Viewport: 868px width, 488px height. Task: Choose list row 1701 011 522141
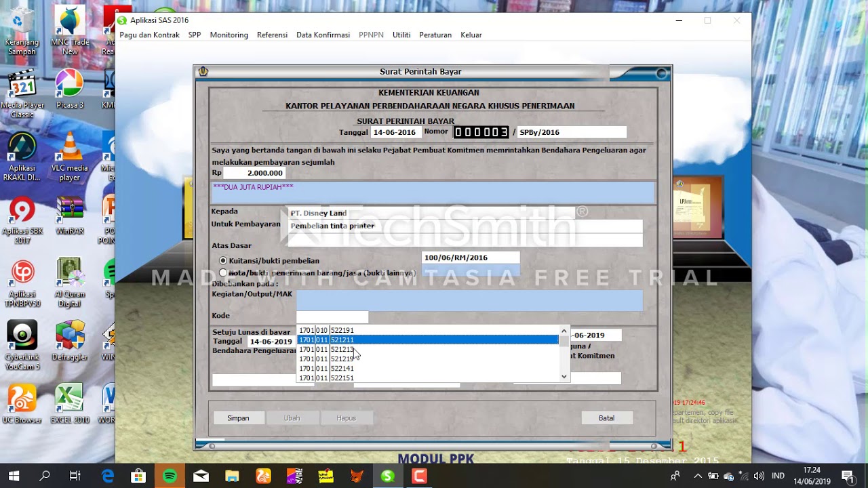[x=428, y=368]
